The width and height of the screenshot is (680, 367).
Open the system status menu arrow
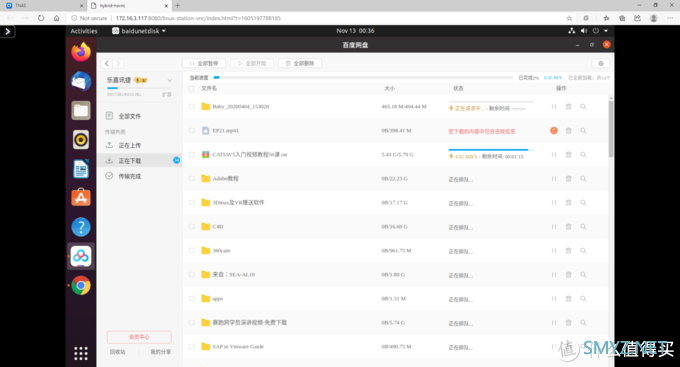(x=606, y=31)
